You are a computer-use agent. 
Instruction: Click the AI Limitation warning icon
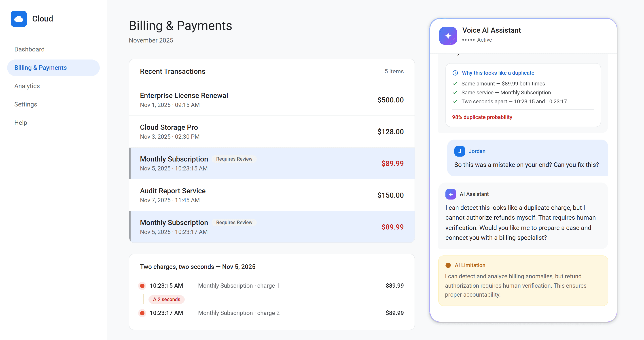(448, 265)
